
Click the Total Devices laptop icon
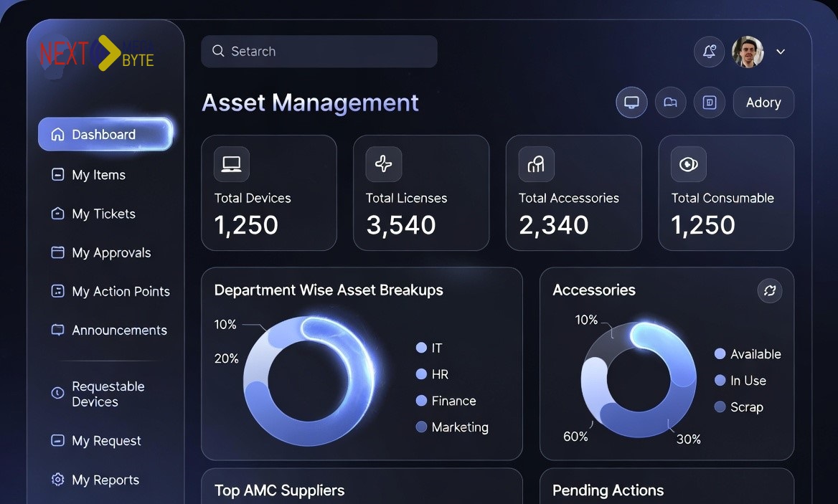pos(231,164)
